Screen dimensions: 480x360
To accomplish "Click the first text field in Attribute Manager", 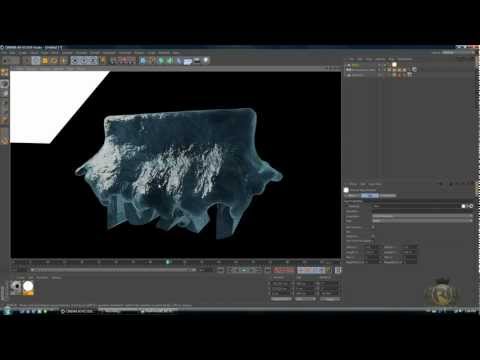I will [417, 206].
